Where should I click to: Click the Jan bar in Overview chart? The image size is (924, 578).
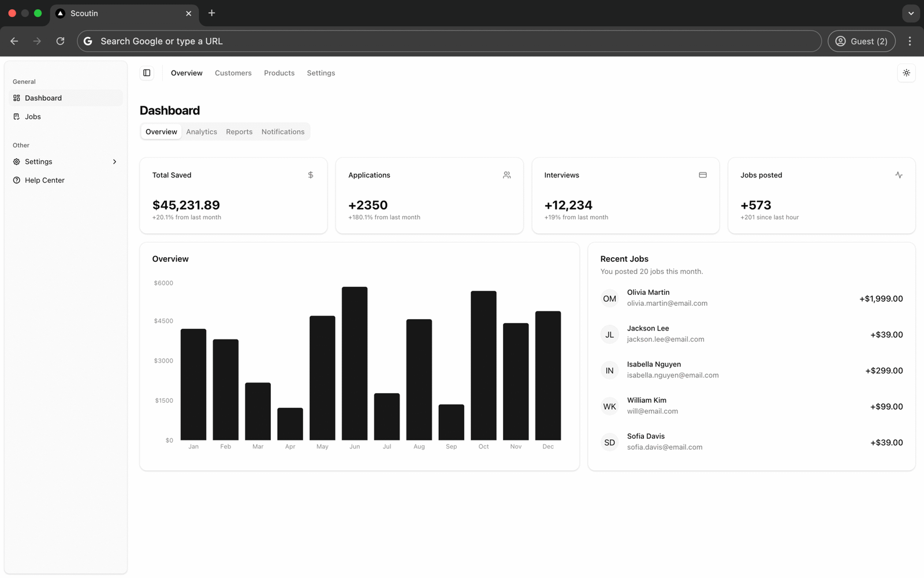[193, 384]
